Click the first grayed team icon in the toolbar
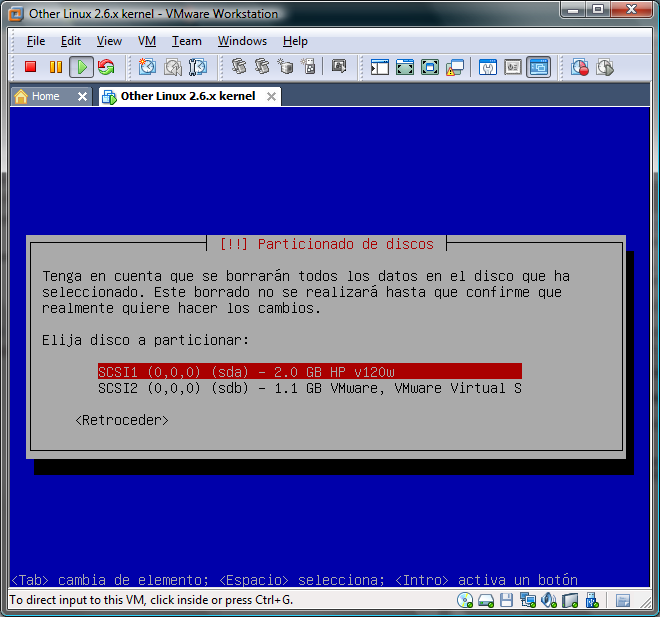Screen dimensions: 660x617 (x=239, y=66)
